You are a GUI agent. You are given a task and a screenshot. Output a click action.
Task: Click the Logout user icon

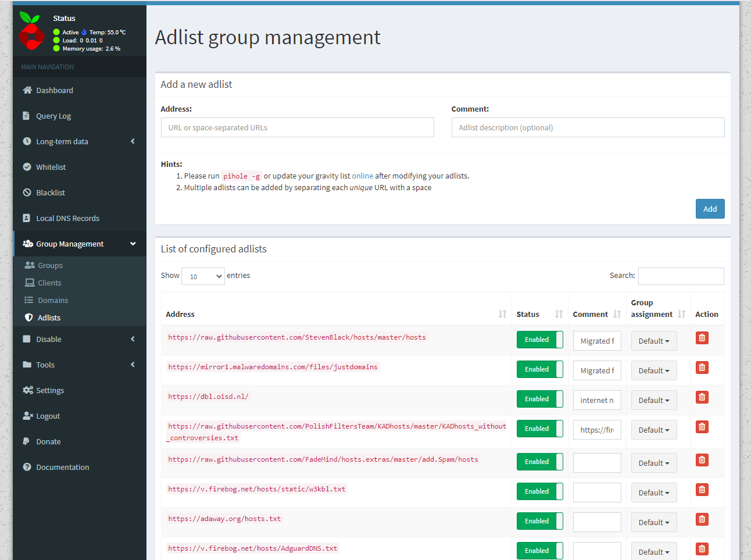tap(28, 416)
